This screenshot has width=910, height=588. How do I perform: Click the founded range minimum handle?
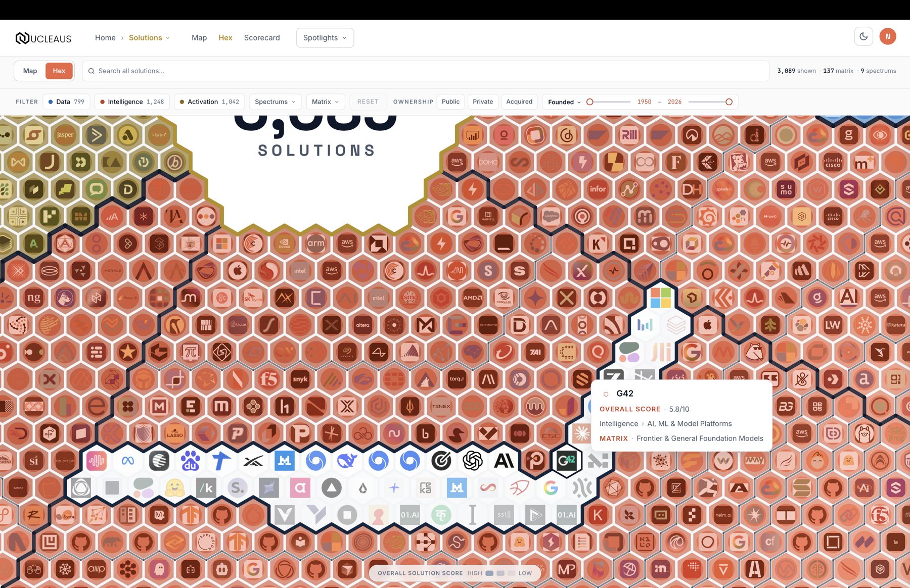click(589, 102)
